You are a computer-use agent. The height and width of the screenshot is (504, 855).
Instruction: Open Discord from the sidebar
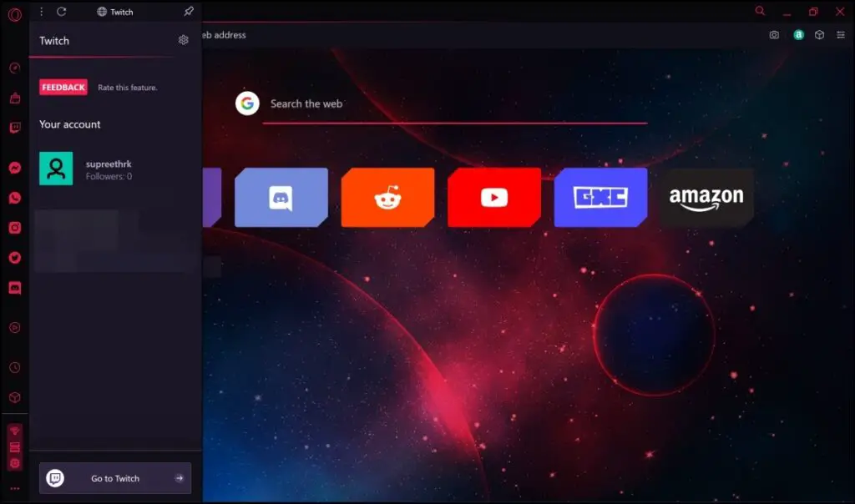coord(15,288)
